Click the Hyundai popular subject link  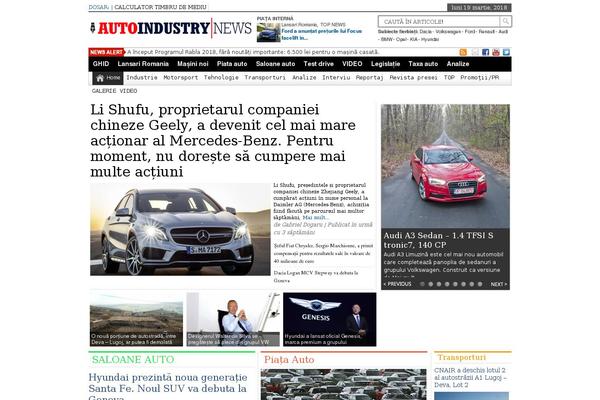click(x=430, y=39)
